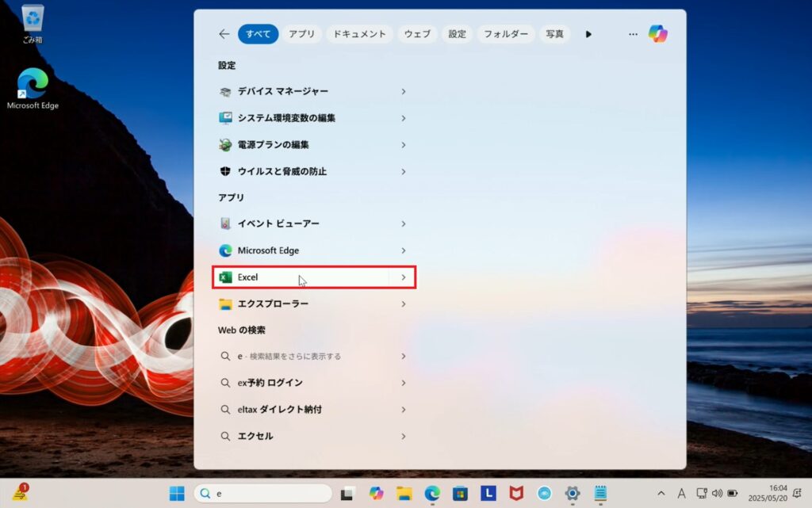This screenshot has height=508, width=812.
Task: Open the battery tray icon
Action: (732, 494)
